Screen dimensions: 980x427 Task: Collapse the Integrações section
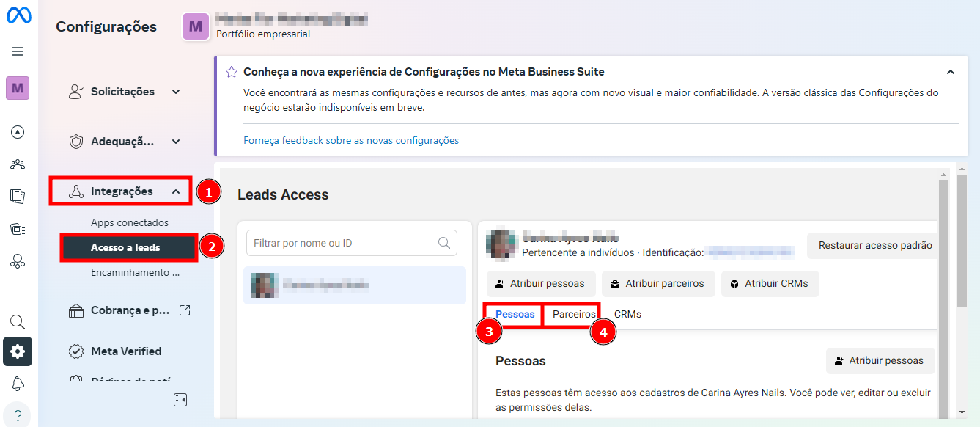click(176, 191)
